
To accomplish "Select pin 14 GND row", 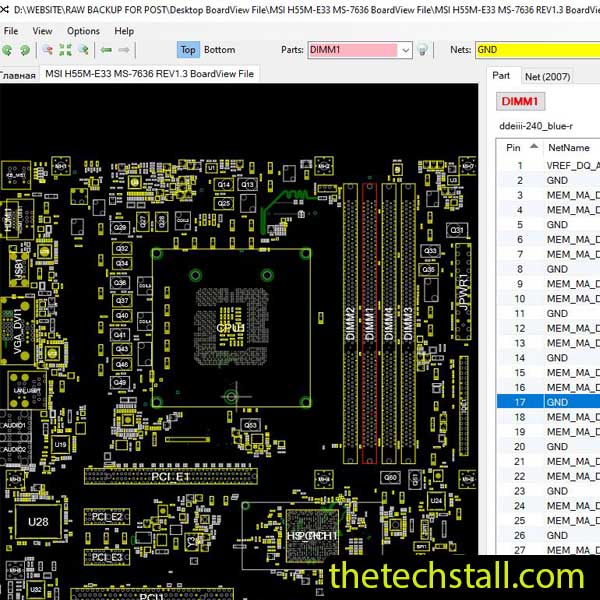I will (x=548, y=358).
